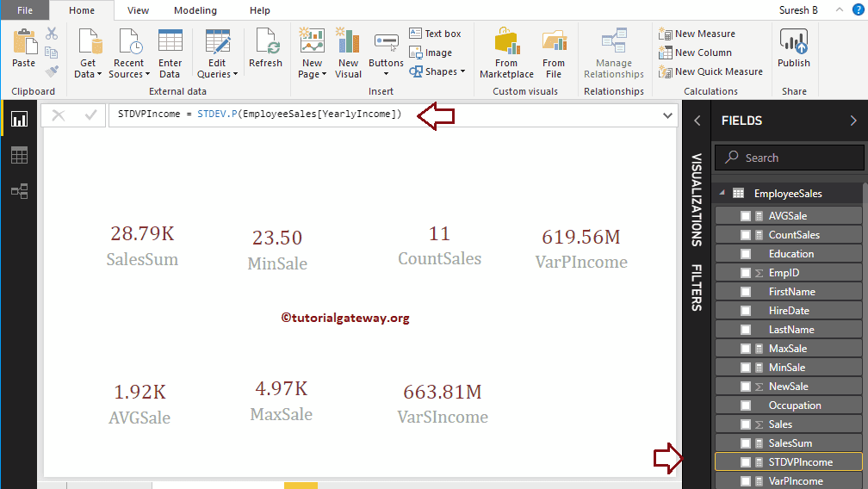Insert an Image

point(431,53)
